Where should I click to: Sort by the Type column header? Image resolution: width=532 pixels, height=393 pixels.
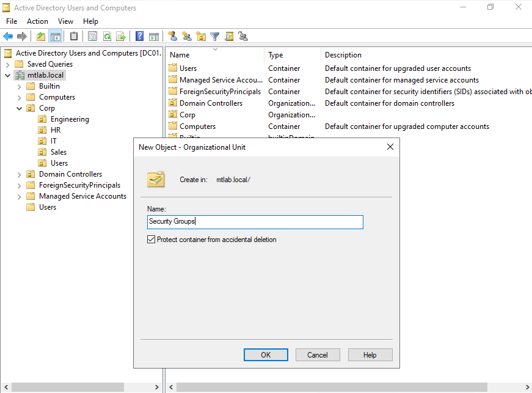293,55
